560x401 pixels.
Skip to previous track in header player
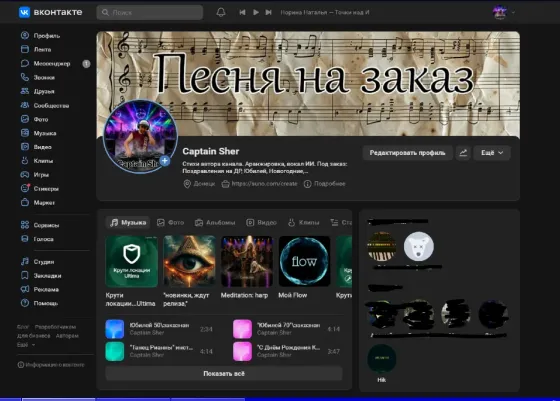242,12
